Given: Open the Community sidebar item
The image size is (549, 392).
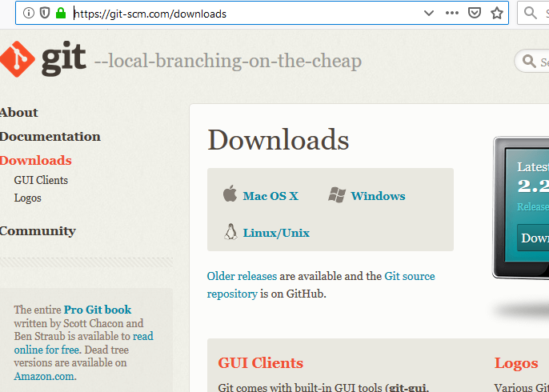Looking at the screenshot, I should tap(38, 231).
